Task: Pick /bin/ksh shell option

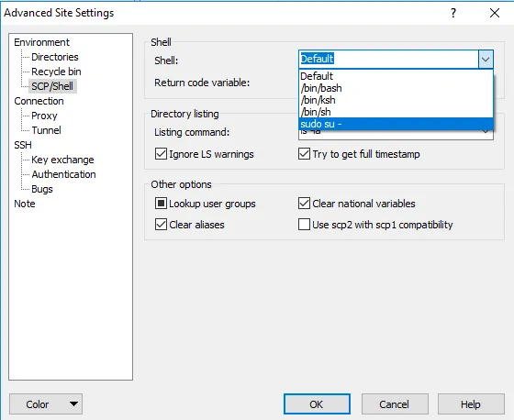Action: [x=396, y=100]
